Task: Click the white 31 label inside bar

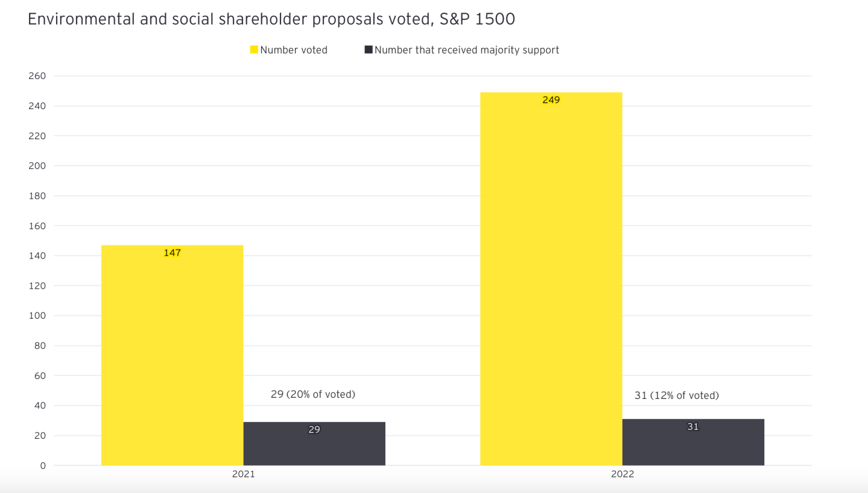Action: click(x=693, y=427)
